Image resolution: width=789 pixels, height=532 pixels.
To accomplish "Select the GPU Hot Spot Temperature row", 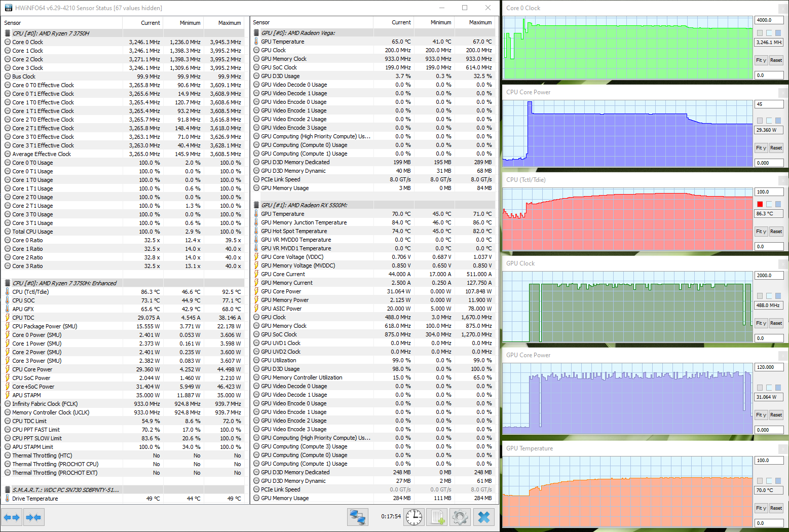I will coord(372,231).
